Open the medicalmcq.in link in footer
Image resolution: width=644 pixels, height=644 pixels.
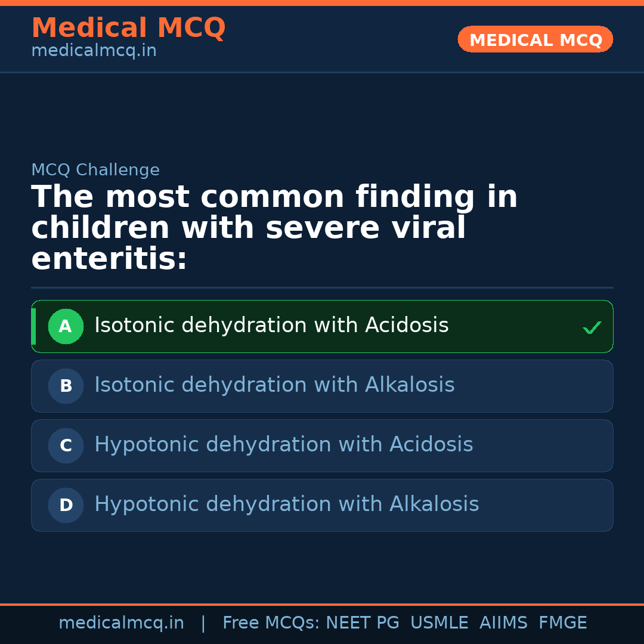point(121,623)
